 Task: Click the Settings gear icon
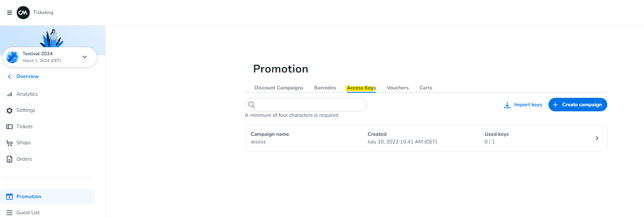pos(9,110)
